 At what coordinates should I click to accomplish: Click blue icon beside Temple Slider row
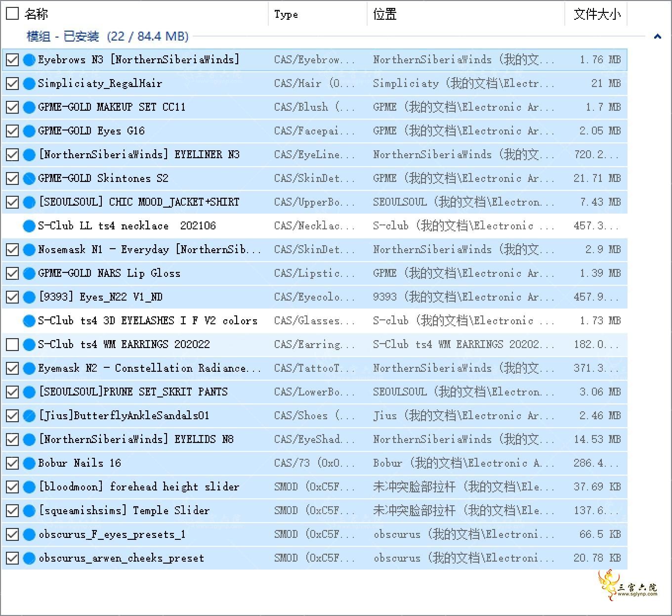29,511
